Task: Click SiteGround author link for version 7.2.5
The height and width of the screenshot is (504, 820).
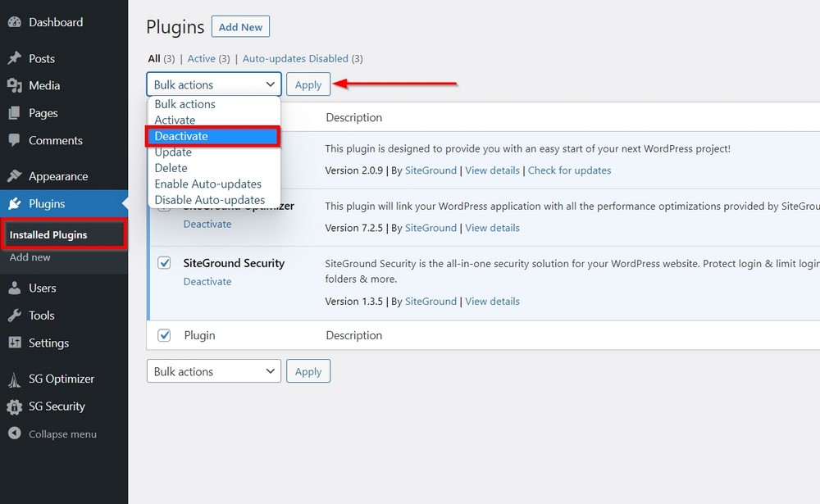Action: 431,228
